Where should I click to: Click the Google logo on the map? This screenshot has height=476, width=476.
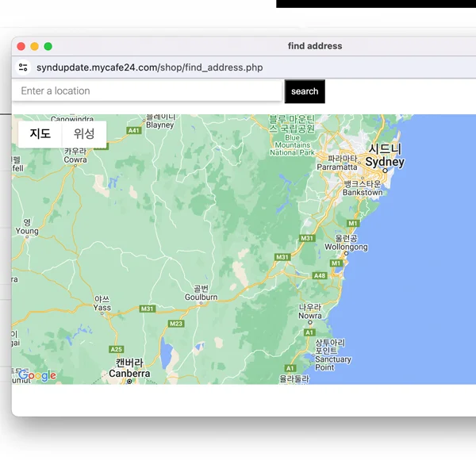click(x=37, y=376)
